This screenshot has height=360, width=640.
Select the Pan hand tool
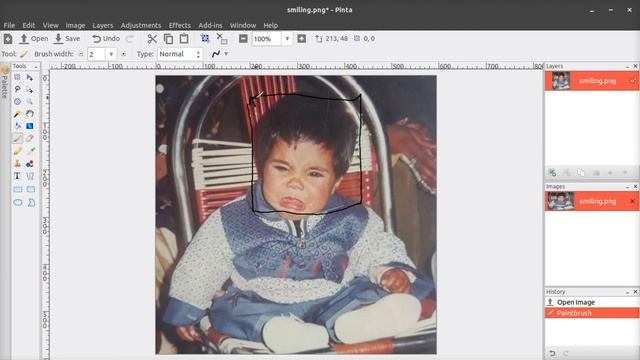(x=30, y=114)
